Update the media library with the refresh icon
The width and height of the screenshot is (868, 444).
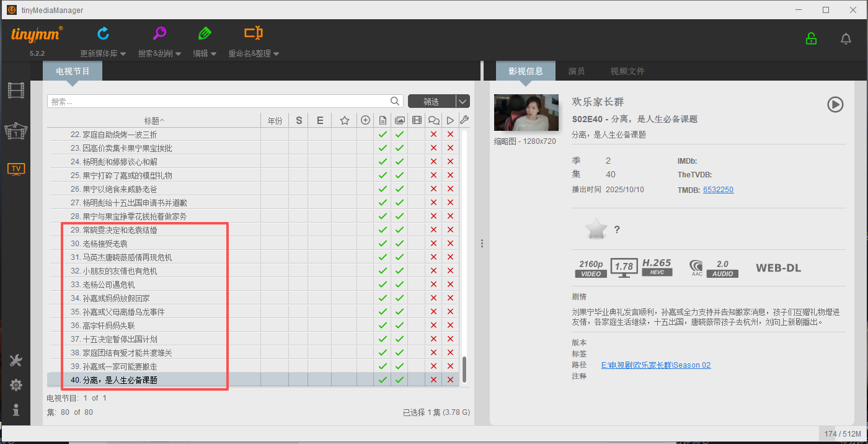(103, 33)
